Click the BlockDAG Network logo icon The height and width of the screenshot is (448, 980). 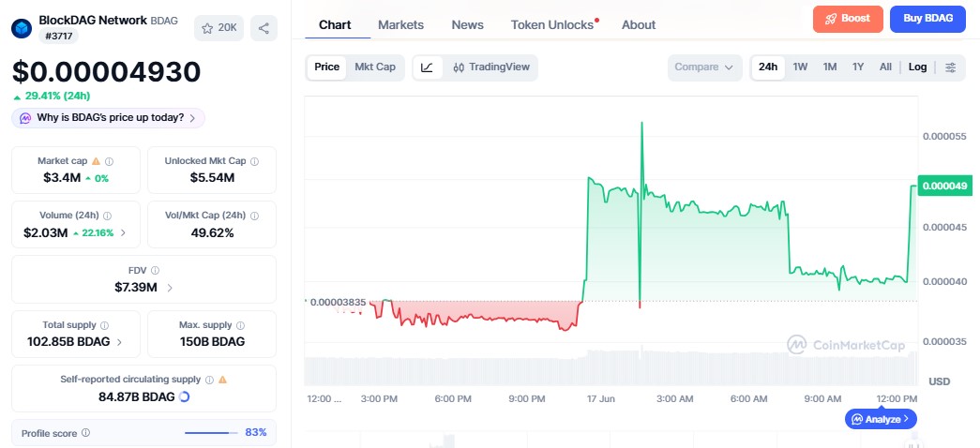coord(22,28)
